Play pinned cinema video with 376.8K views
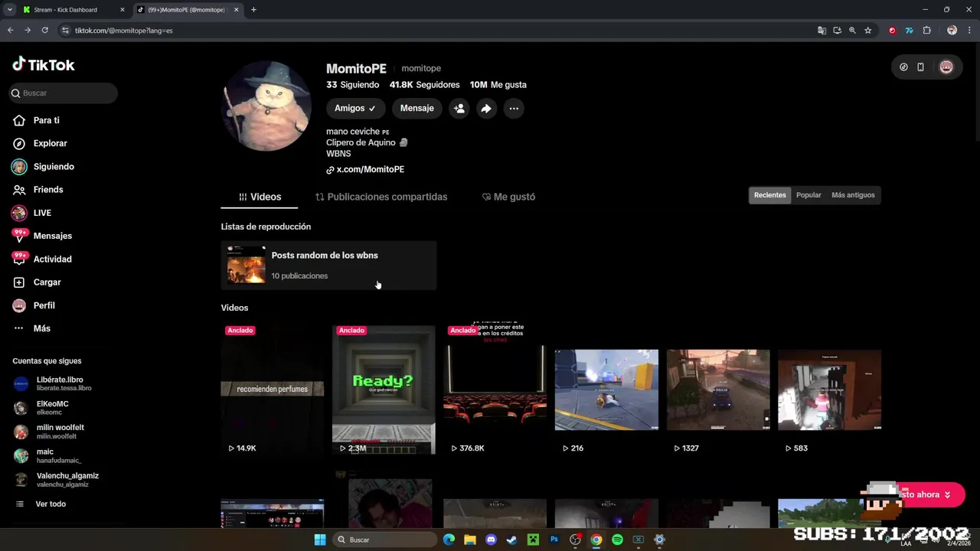The width and height of the screenshot is (980, 551). pos(495,390)
